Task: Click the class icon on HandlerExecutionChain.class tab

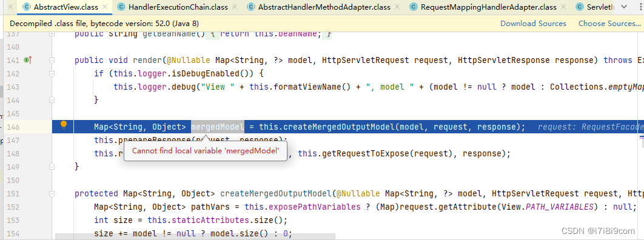Action: pyautogui.click(x=121, y=7)
